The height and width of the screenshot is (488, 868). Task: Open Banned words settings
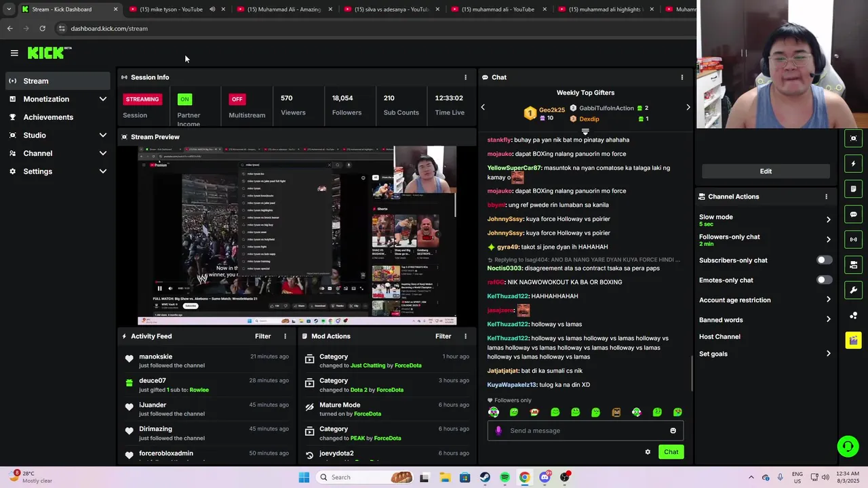(765, 320)
